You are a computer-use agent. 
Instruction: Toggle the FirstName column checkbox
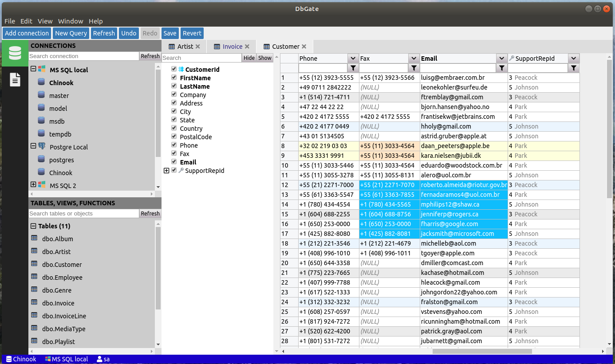pos(174,78)
